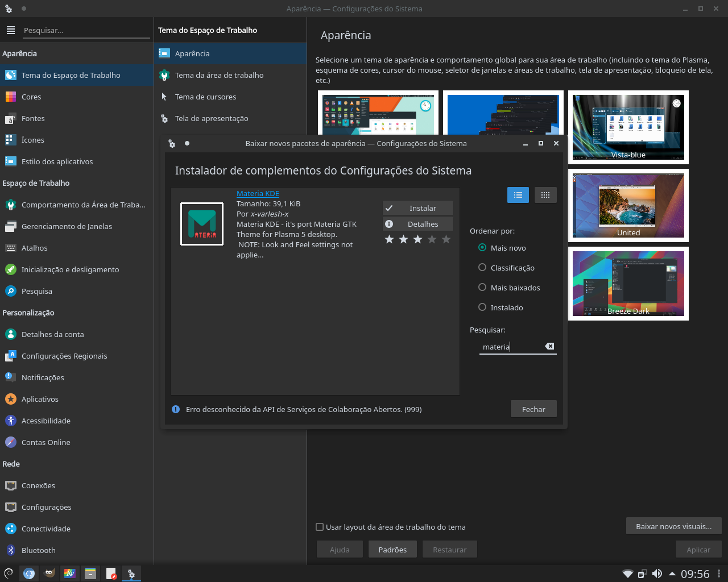Clear the materia search field text
728x582 pixels.
coord(549,346)
